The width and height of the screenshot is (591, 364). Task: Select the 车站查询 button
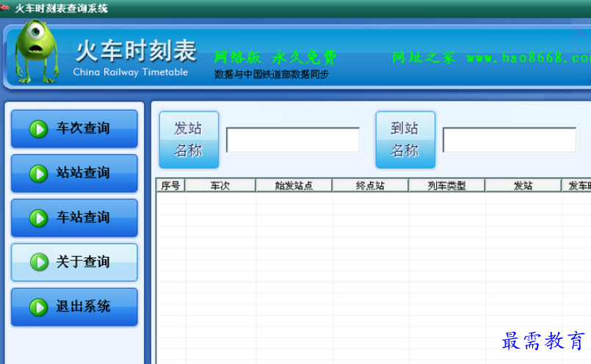click(x=74, y=218)
